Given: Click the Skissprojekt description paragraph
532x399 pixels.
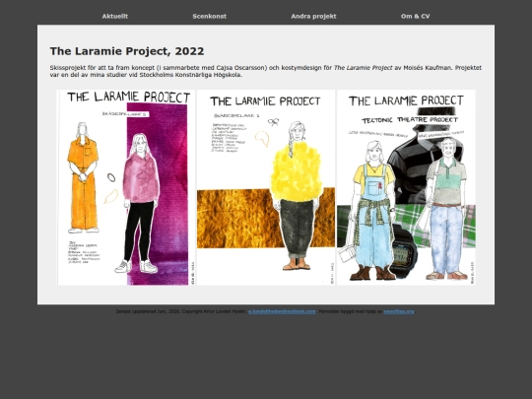Looking at the screenshot, I should (x=266, y=71).
